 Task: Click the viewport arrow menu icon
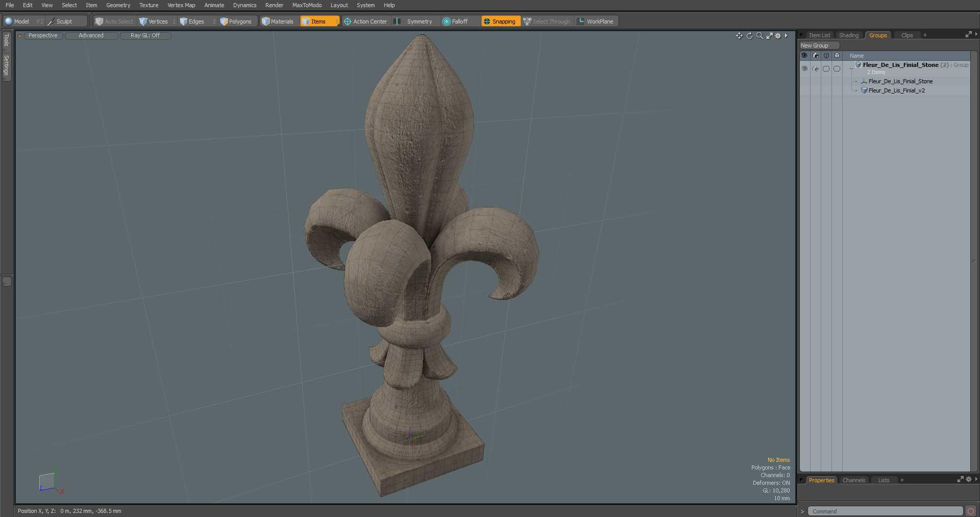pos(786,36)
